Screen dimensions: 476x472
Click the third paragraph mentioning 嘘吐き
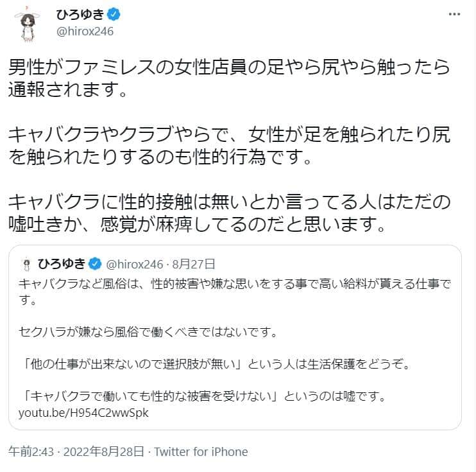point(229,214)
